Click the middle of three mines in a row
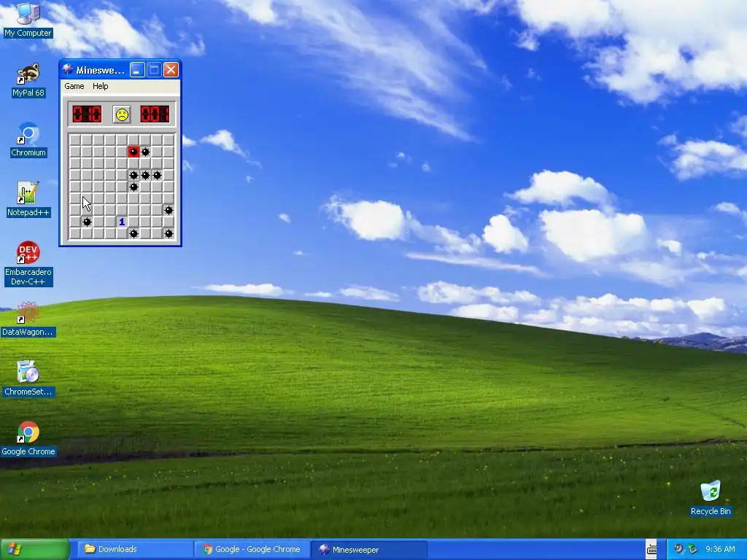The image size is (747, 560). (x=145, y=175)
